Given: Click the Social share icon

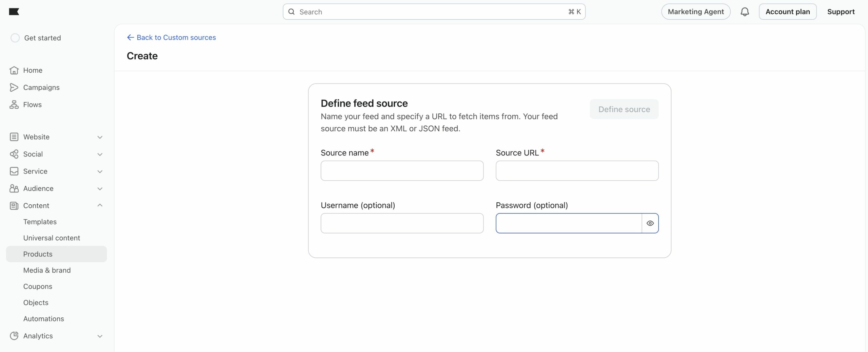Looking at the screenshot, I should (x=14, y=154).
